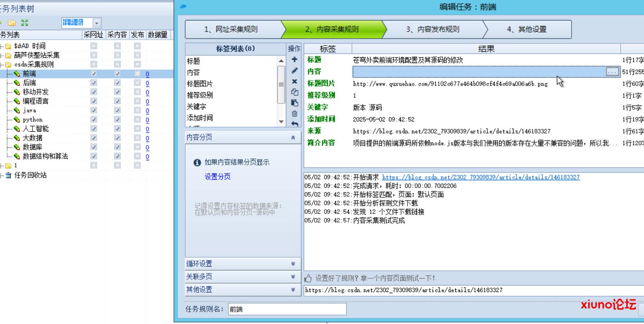Switch to 3、内容发布规则 step tab
Viewport: 644px width, 324px height.
click(434, 29)
